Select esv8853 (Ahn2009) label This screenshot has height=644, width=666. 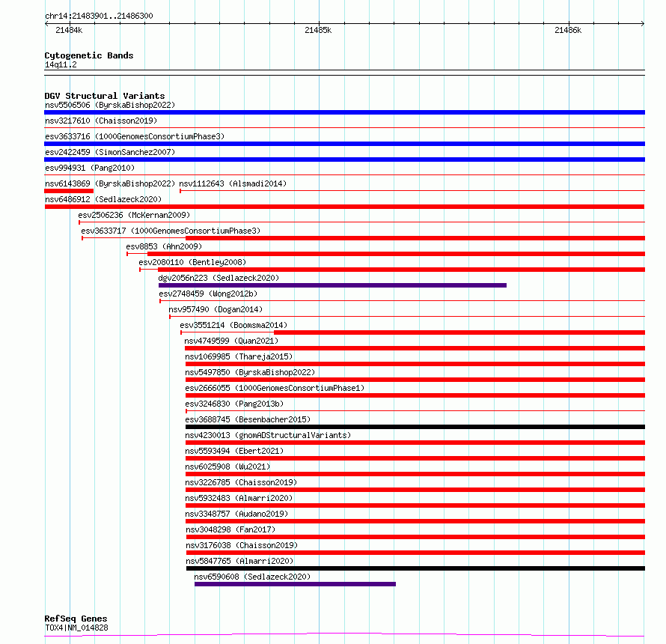(164, 246)
